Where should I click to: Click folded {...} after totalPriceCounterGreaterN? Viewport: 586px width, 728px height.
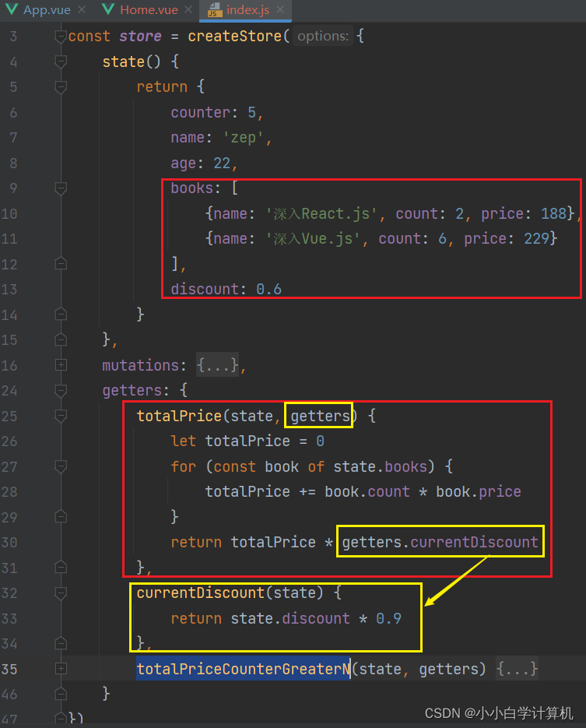coord(517,669)
